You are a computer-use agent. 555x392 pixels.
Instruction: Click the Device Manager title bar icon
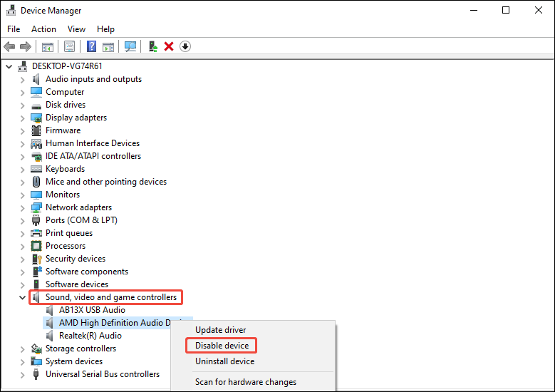(11, 10)
